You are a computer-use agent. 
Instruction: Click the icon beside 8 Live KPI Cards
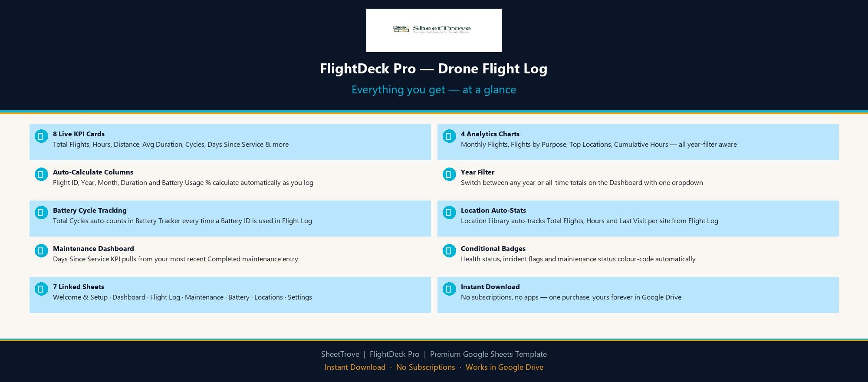click(x=41, y=136)
